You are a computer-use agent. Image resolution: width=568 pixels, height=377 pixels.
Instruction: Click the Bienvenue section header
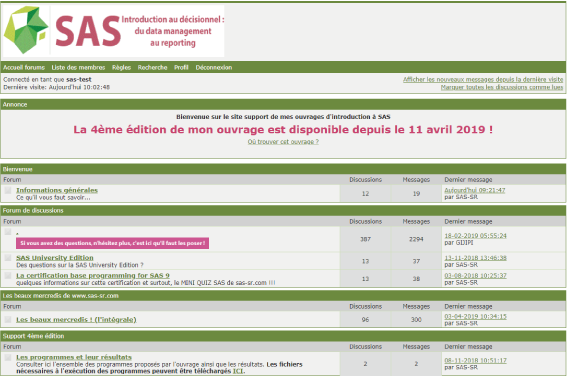(x=283, y=169)
